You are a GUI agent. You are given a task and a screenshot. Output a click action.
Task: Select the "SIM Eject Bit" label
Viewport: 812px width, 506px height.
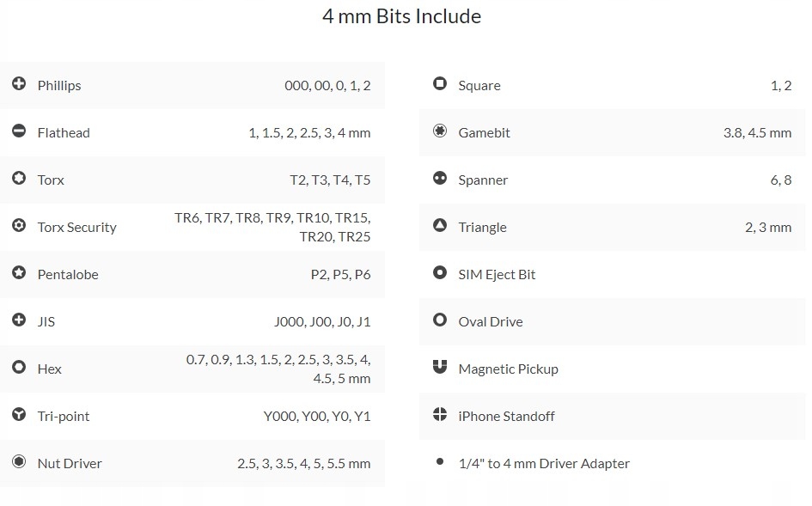coord(497,274)
